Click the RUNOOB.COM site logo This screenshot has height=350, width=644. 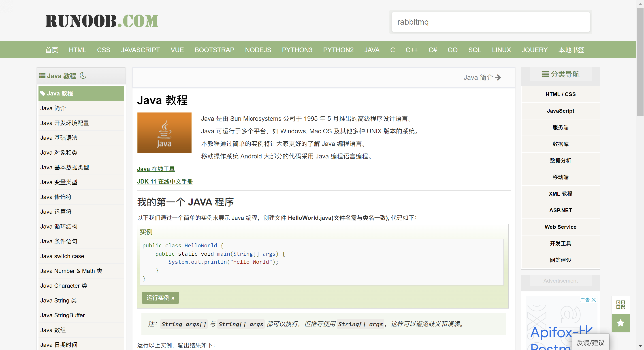[x=102, y=21]
